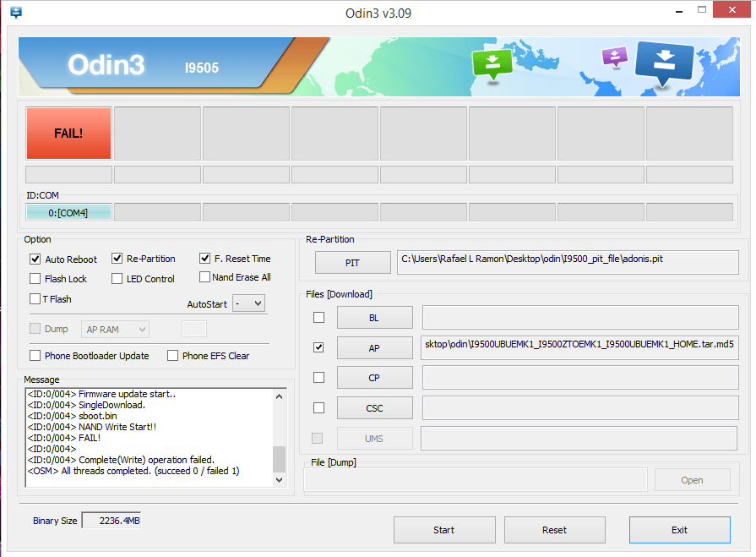The image size is (756, 557).
Task: Uncheck the AP file checkbox
Action: tap(318, 347)
